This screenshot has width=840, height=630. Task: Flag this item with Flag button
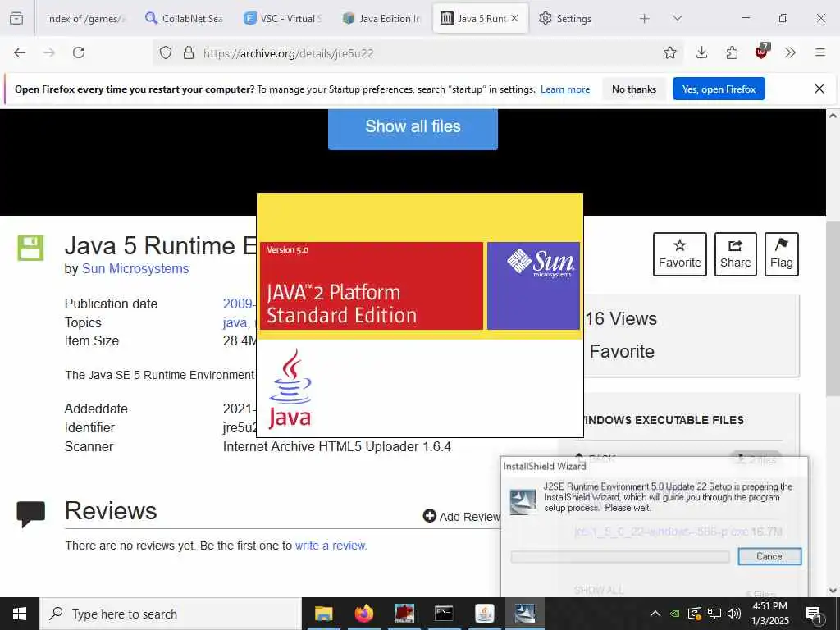pos(782,254)
